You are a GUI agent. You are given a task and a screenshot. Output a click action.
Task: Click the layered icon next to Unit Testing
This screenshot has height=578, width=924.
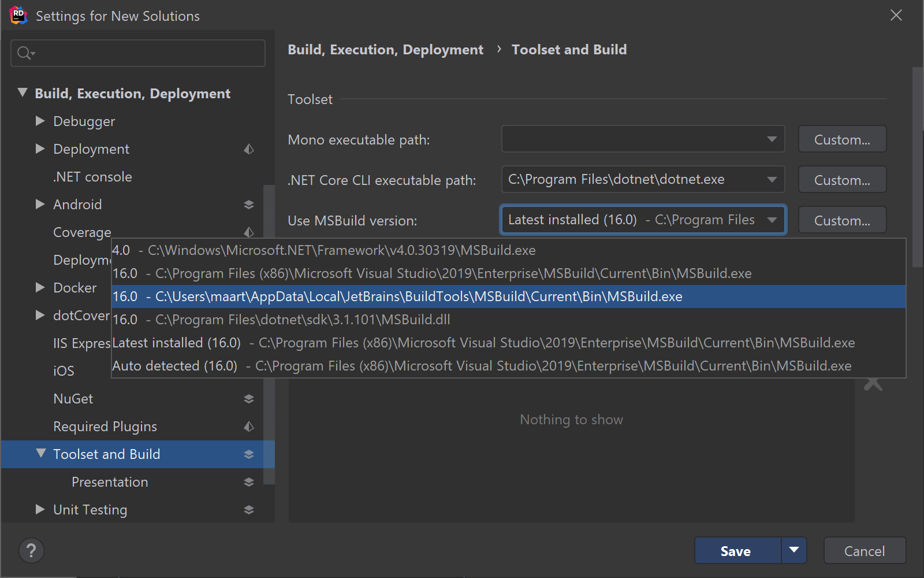tap(249, 510)
